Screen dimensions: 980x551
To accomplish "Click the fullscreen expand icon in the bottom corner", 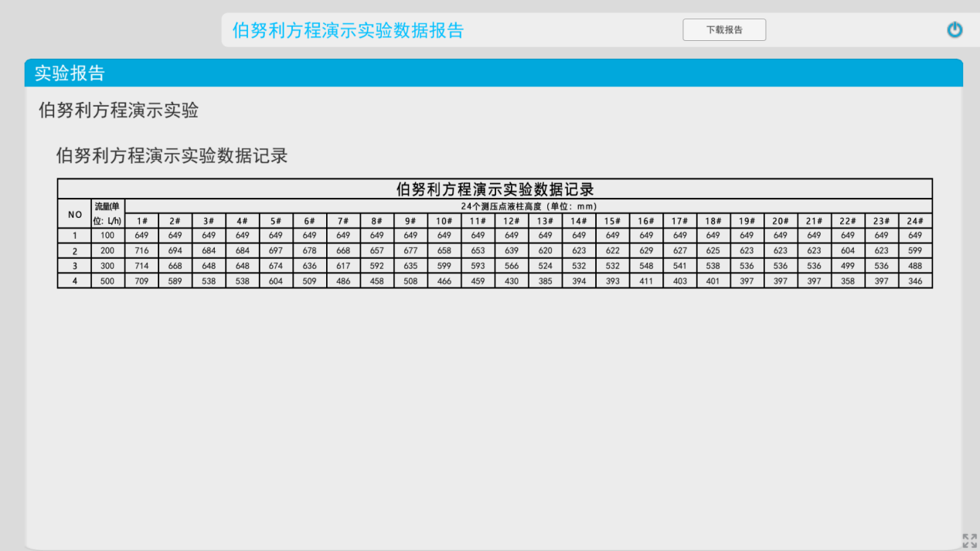I will click(969, 540).
